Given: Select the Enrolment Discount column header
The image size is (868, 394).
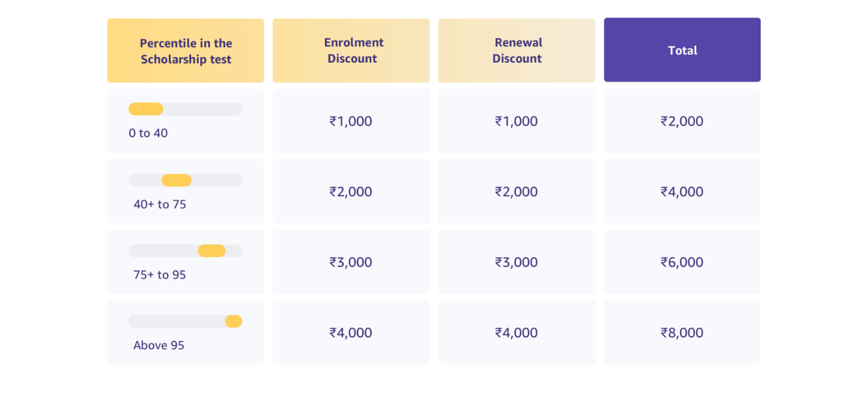Looking at the screenshot, I should point(351,51).
